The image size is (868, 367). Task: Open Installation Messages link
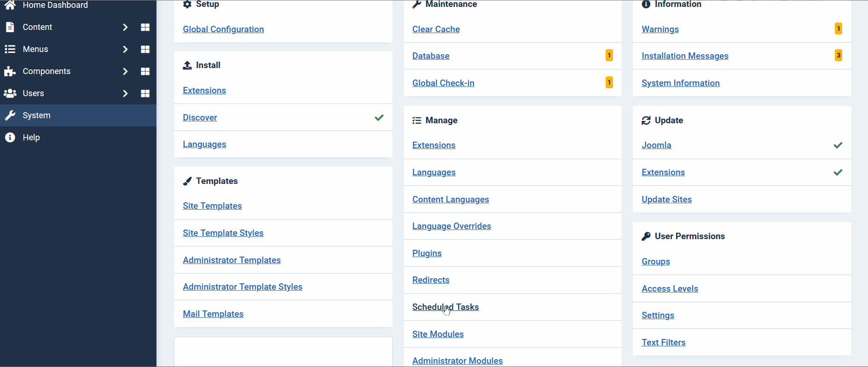pyautogui.click(x=685, y=56)
